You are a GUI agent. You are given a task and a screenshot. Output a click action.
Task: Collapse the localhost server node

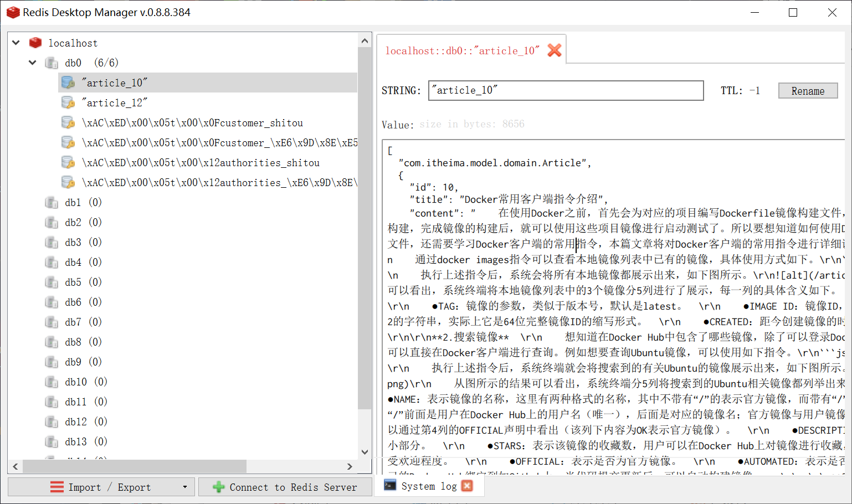(x=16, y=43)
